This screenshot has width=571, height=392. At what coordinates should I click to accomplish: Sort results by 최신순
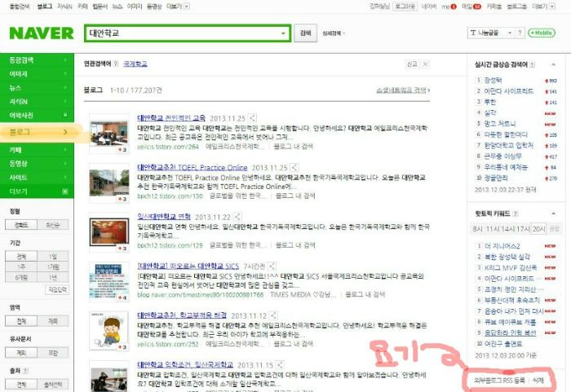53,225
